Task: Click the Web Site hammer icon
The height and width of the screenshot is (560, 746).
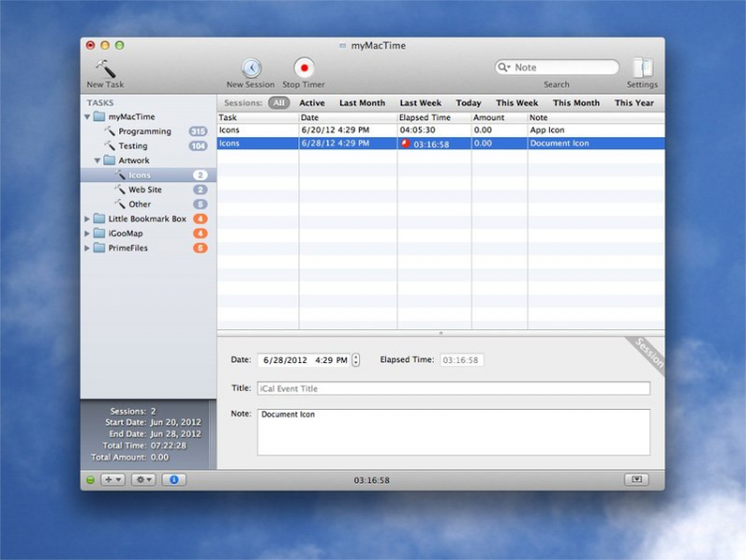Action: (120, 189)
